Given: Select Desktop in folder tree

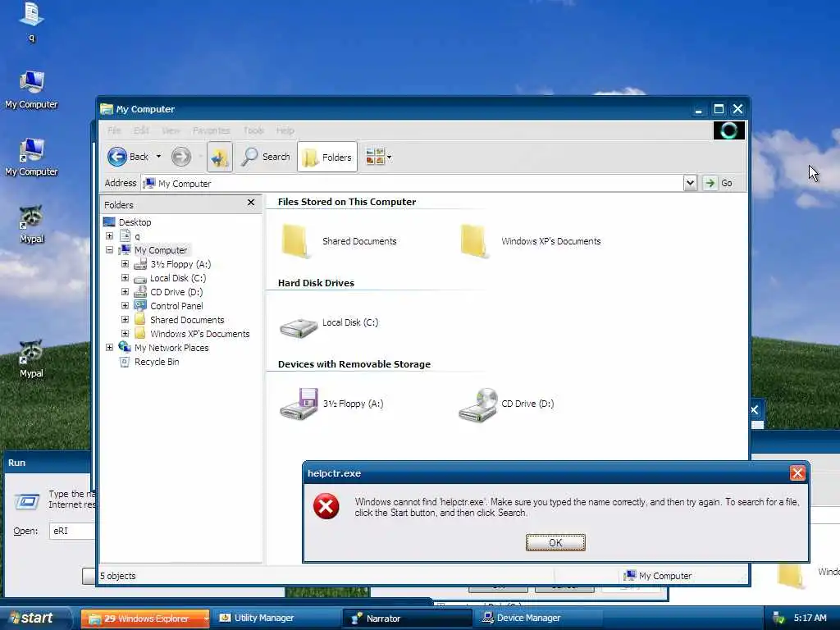Looking at the screenshot, I should point(135,222).
